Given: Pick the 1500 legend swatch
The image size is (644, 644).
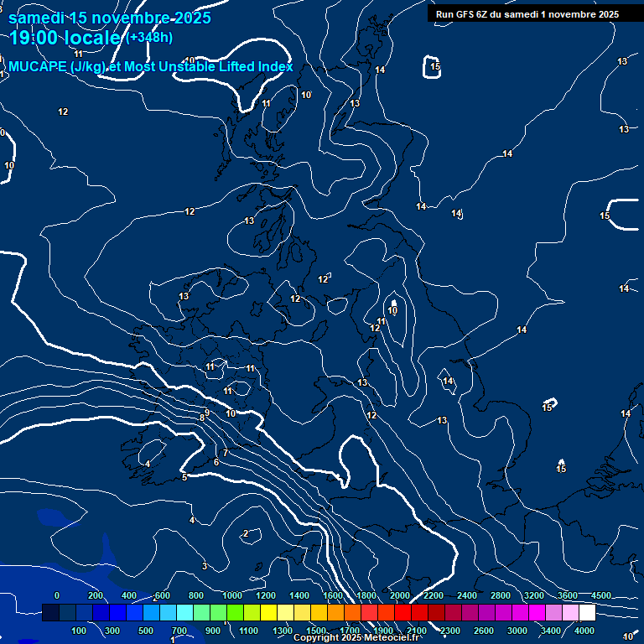Looking at the screenshot, I should coord(302,612).
